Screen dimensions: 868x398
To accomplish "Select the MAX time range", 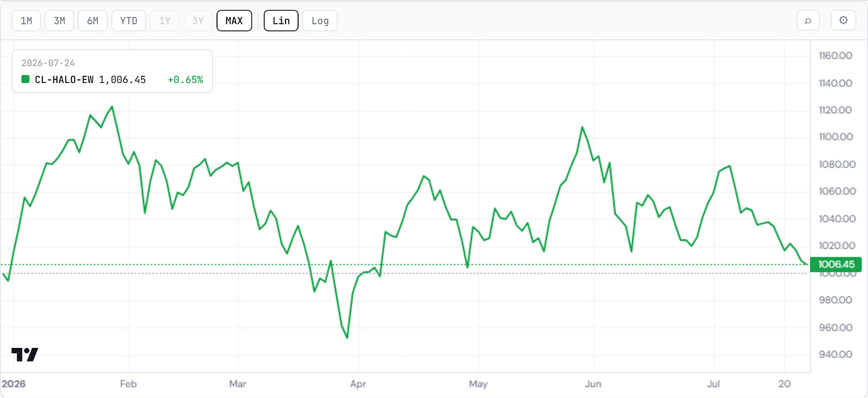I will point(234,20).
